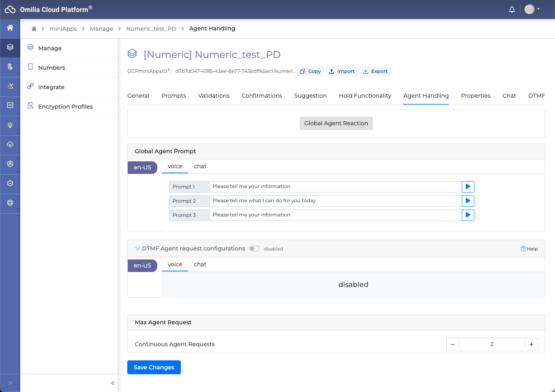Click the Help question mark icon
This screenshot has width=555, height=392.
[x=523, y=249]
